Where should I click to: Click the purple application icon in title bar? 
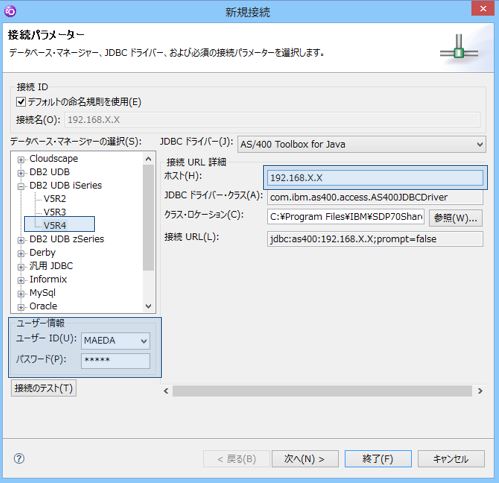tap(10, 12)
